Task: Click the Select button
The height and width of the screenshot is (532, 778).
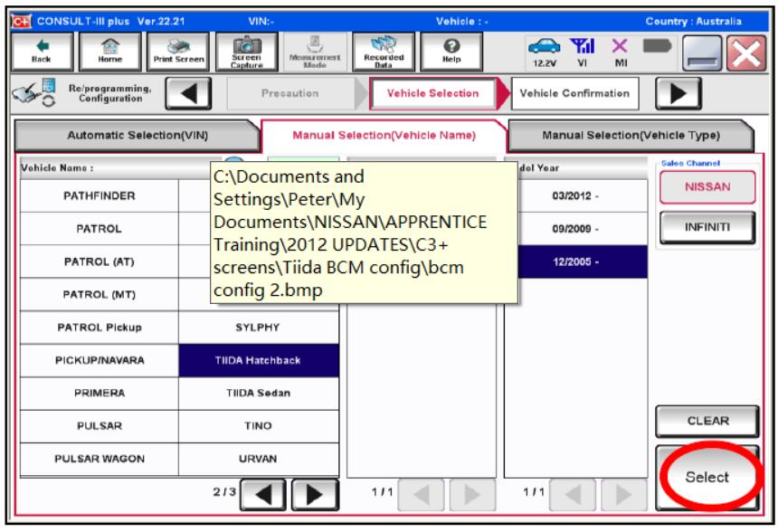Action: click(x=707, y=477)
